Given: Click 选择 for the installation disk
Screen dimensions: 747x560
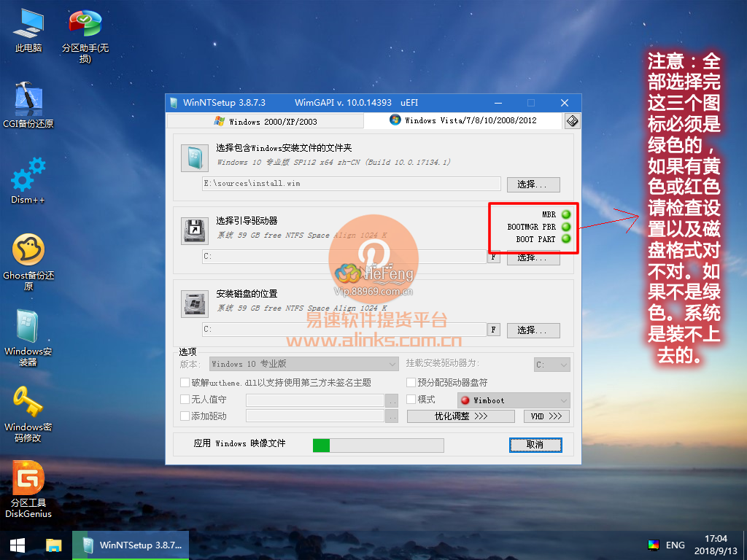Looking at the screenshot, I should (x=533, y=330).
